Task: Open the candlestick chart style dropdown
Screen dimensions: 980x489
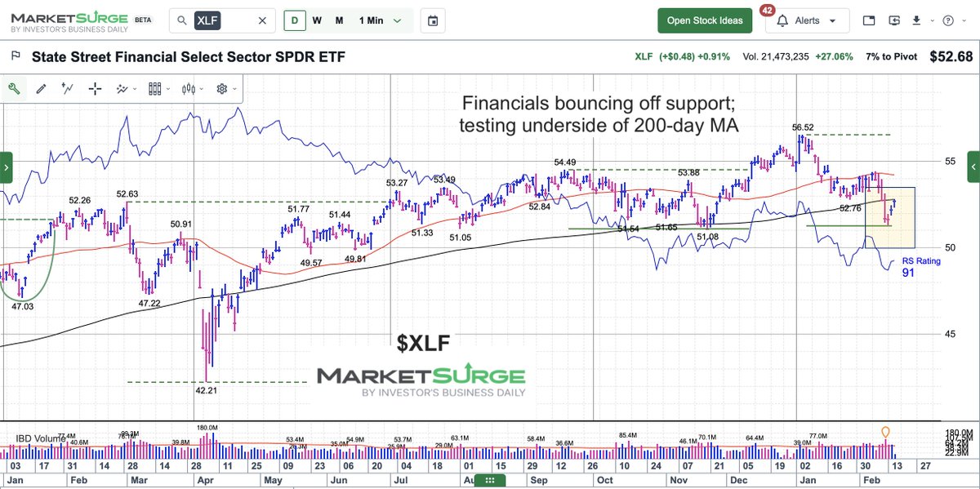Action: tap(193, 89)
